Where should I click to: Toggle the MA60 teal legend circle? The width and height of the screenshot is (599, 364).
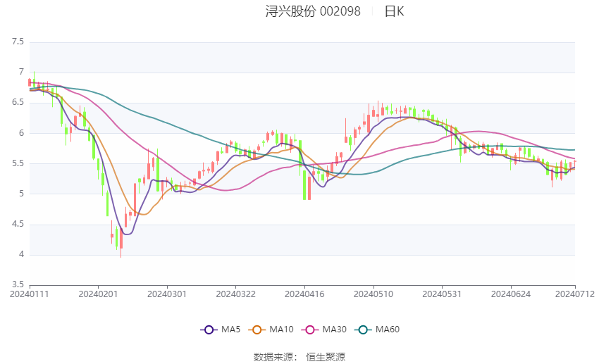(363, 330)
